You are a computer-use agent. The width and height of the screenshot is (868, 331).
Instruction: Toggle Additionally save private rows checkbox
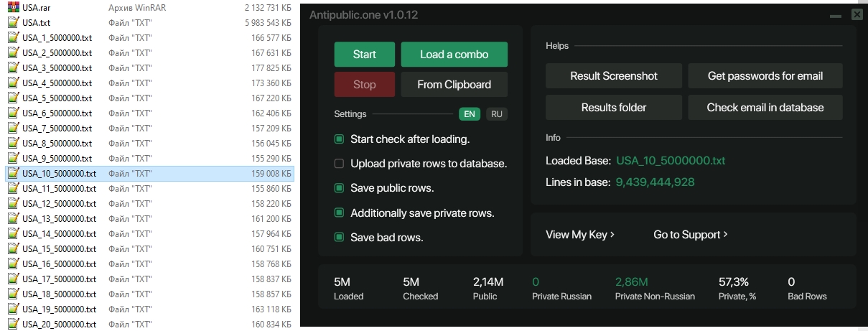click(340, 213)
